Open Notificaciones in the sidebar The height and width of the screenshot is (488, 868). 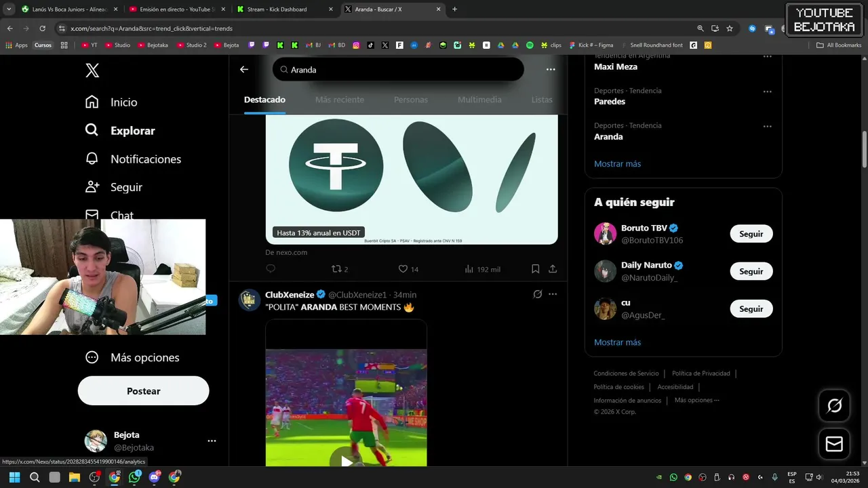(134, 159)
